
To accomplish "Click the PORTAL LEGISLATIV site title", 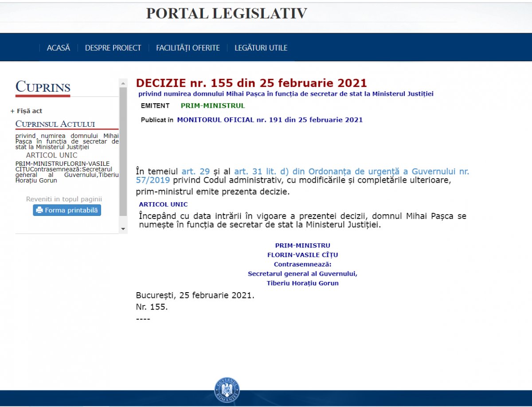I will (x=227, y=13).
